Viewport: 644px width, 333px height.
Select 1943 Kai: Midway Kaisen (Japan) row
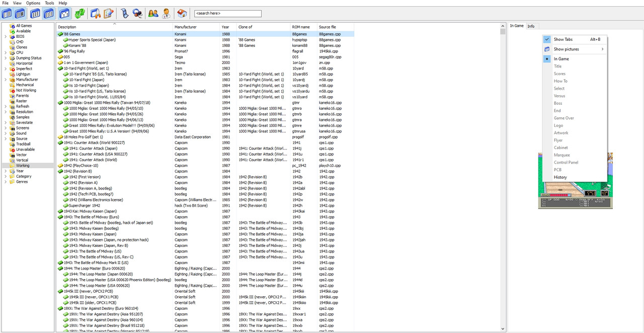(x=205, y=212)
